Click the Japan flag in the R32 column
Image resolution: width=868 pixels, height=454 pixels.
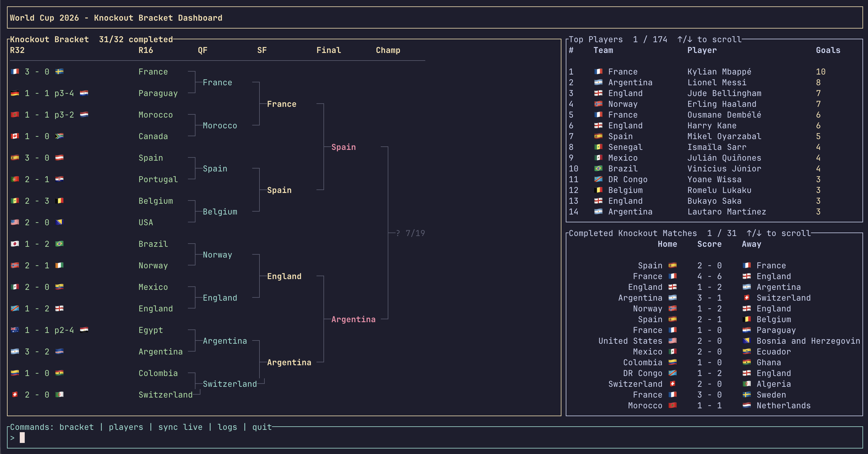point(15,244)
